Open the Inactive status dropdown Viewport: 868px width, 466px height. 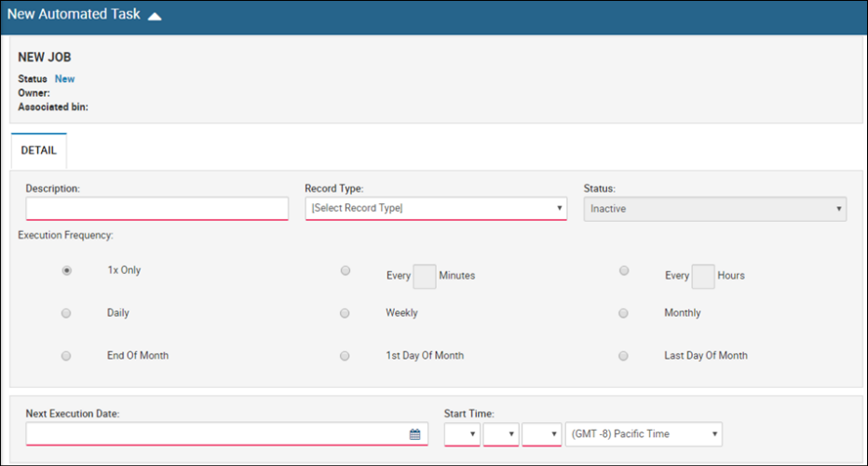pos(714,209)
